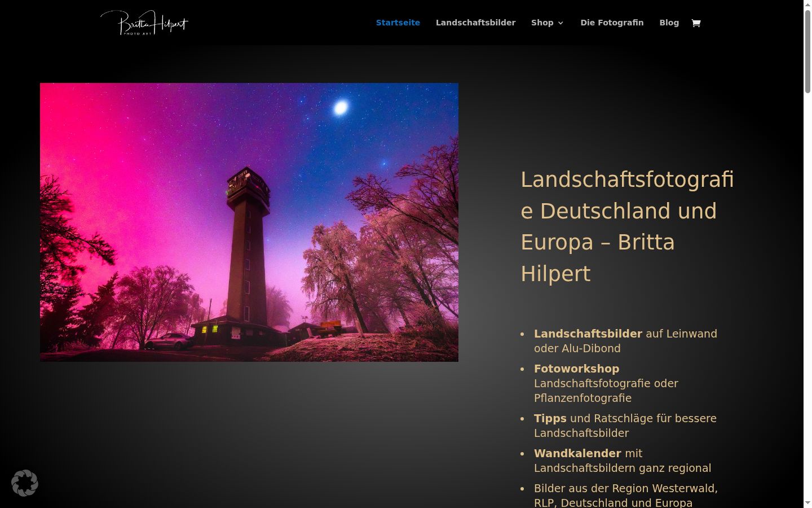The image size is (812, 508).
Task: Open the Blog menu item
Action: [x=669, y=23]
